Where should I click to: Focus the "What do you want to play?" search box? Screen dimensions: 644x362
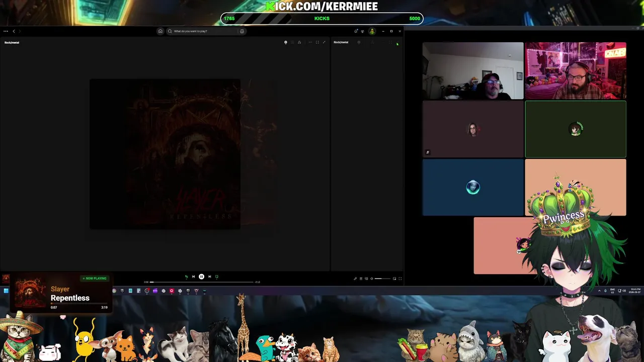point(205,31)
